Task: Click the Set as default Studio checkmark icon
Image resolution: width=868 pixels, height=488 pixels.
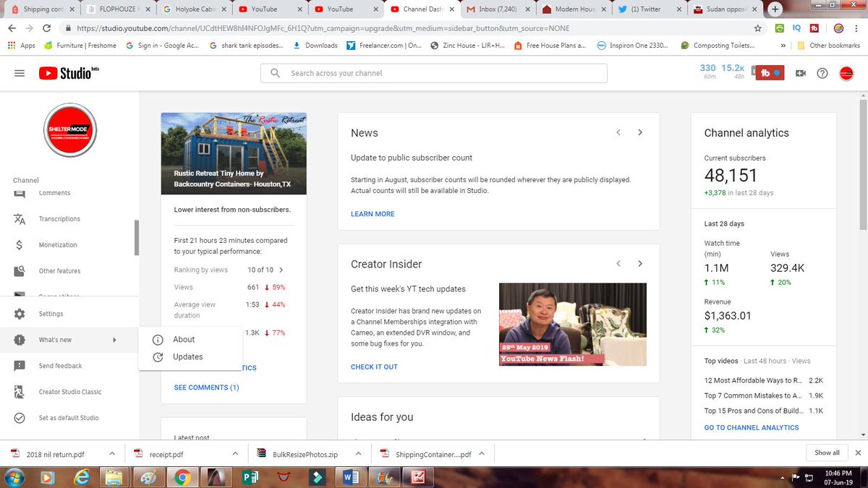Action: coord(20,418)
